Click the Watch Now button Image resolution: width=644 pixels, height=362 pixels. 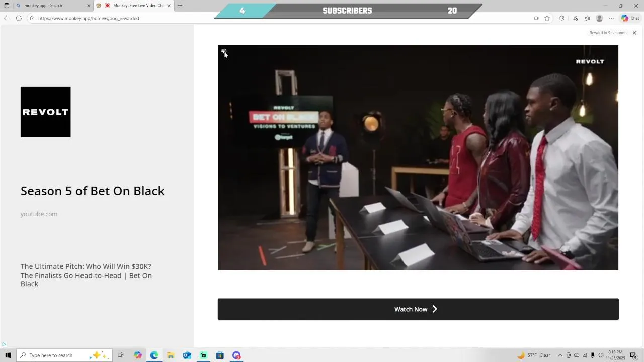point(418,309)
